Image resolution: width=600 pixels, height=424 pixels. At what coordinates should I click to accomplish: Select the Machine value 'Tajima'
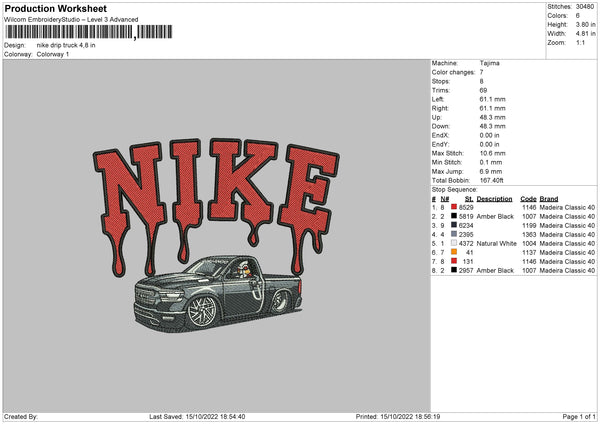click(x=489, y=63)
